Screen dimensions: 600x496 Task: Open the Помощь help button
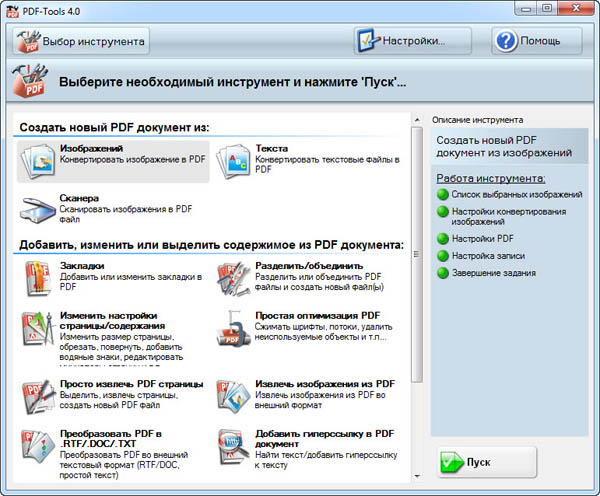click(x=537, y=41)
